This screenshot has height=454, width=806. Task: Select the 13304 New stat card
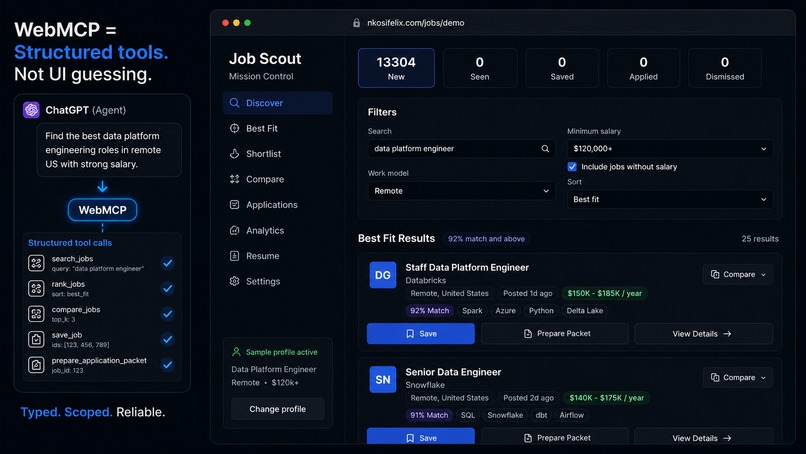pyautogui.click(x=396, y=68)
